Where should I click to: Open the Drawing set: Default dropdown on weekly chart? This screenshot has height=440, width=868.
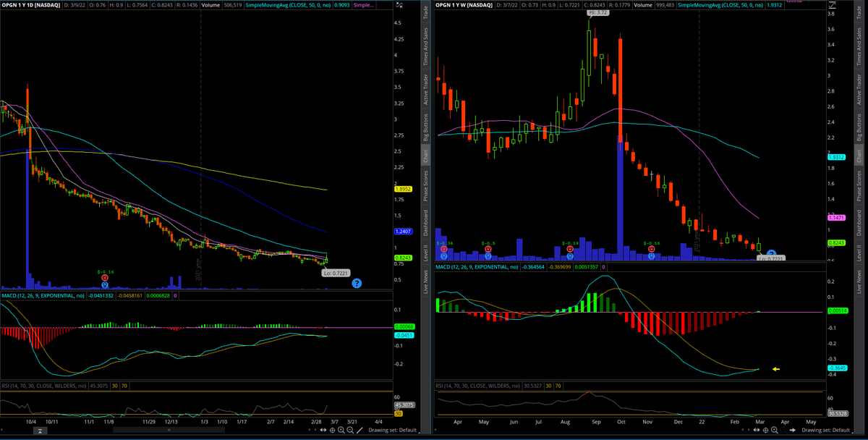point(826,431)
